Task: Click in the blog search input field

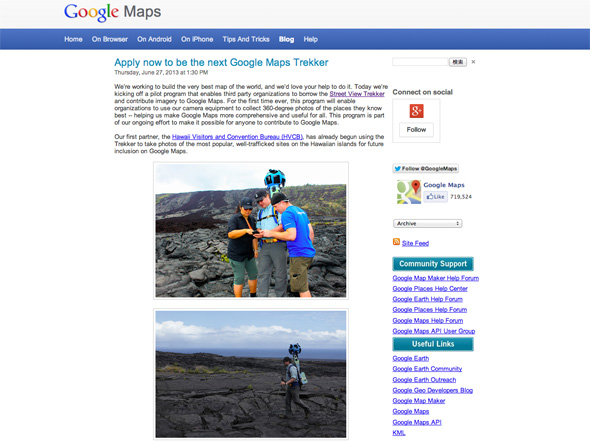Action: 420,62
